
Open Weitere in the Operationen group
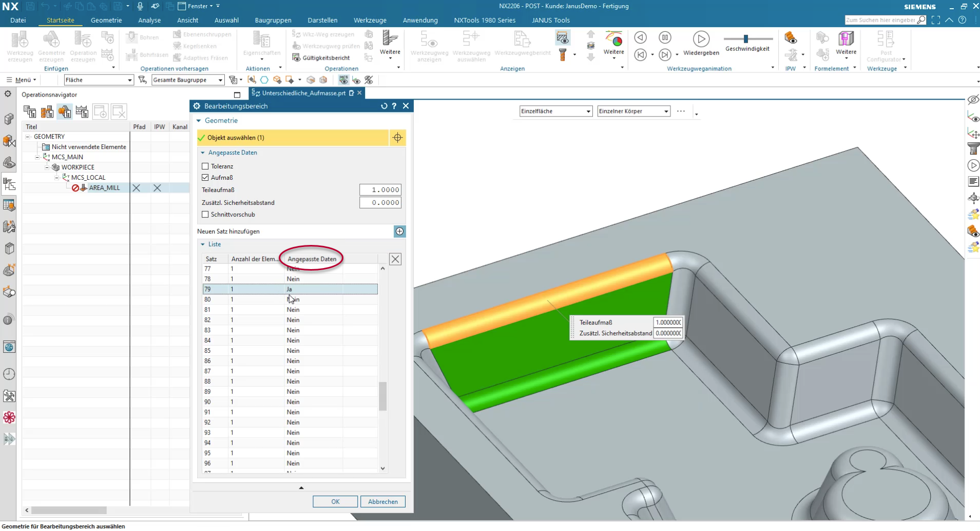390,45
